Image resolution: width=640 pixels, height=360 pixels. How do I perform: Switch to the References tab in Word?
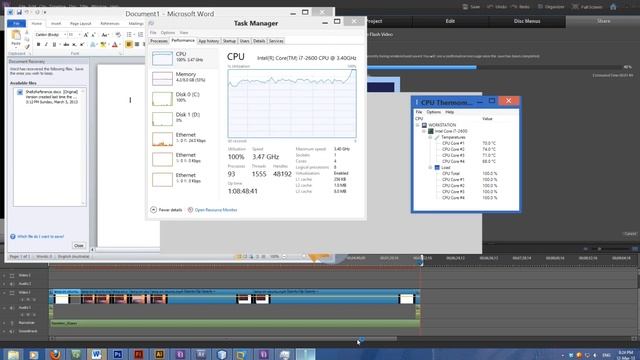pos(110,24)
